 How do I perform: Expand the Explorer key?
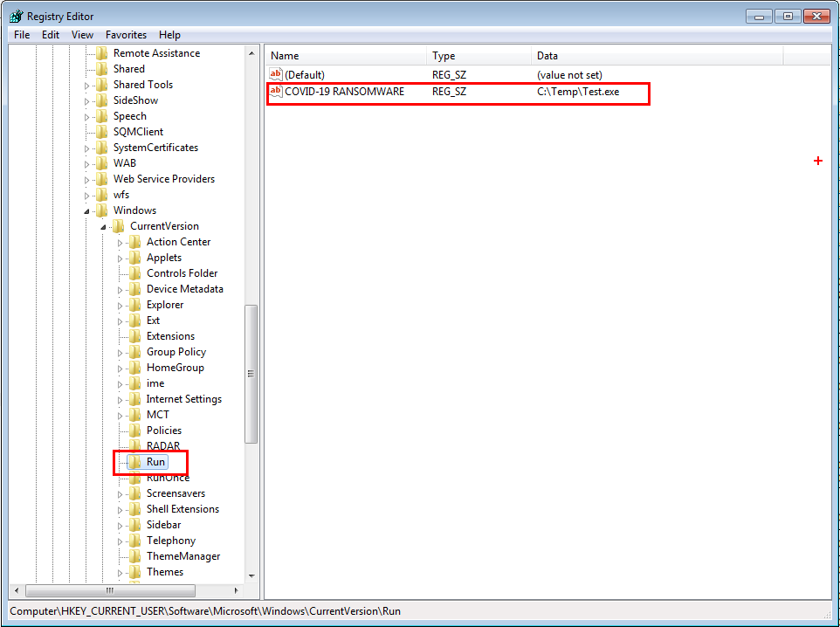pyautogui.click(x=120, y=306)
